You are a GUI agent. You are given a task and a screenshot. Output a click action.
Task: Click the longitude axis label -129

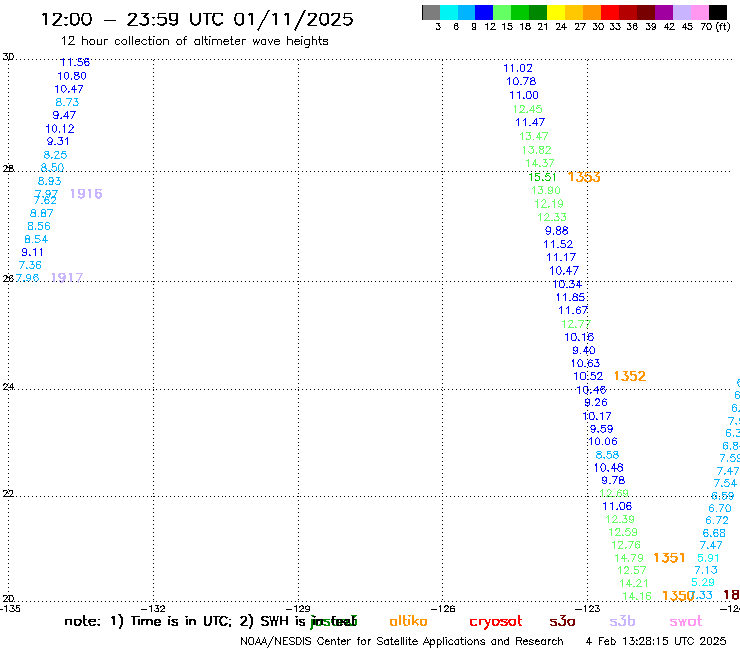298,609
